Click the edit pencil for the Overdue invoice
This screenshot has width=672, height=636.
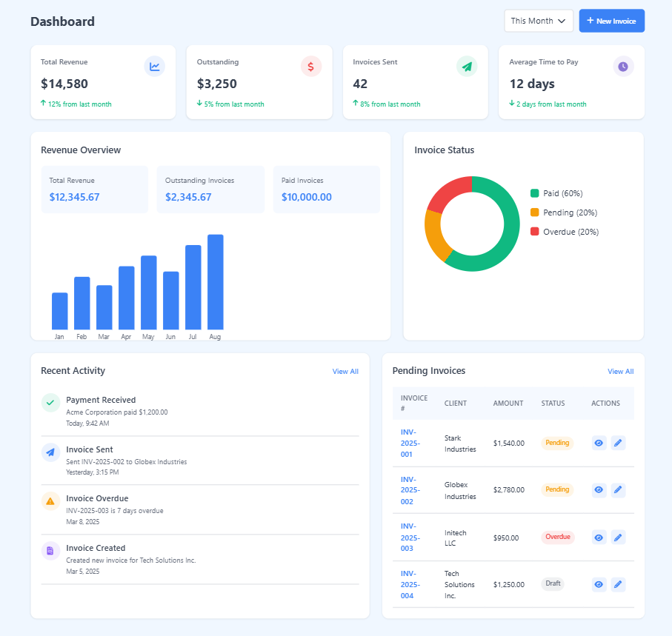click(618, 538)
